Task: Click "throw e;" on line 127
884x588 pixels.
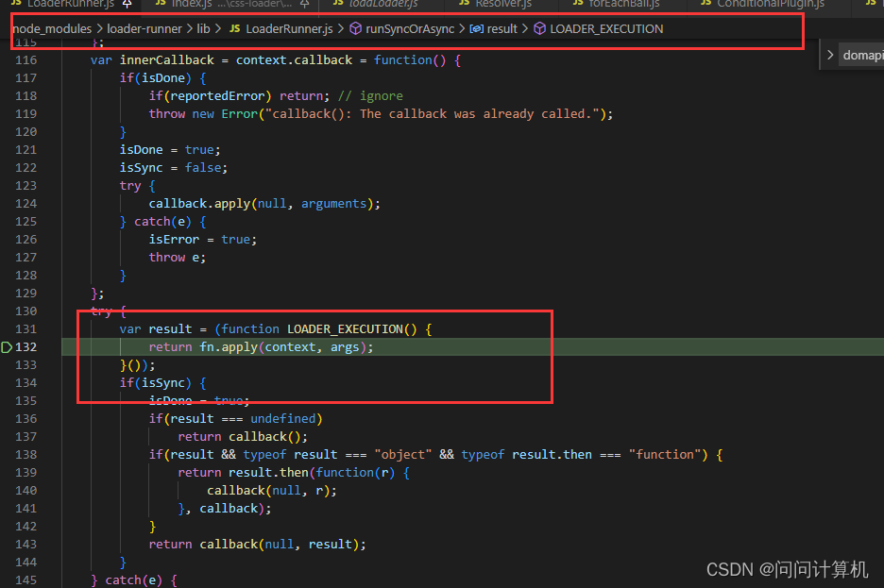Action: coord(178,258)
